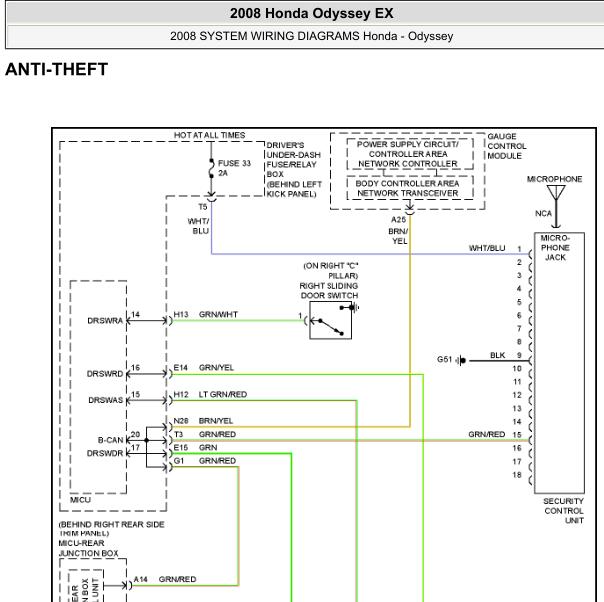
Task: Click the "H13" connector pin label
Action: pos(181,314)
